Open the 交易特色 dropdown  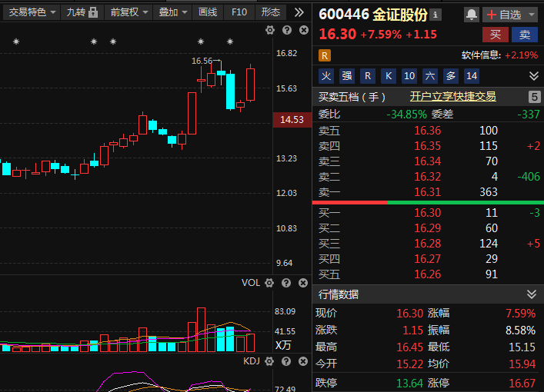pyautogui.click(x=32, y=12)
